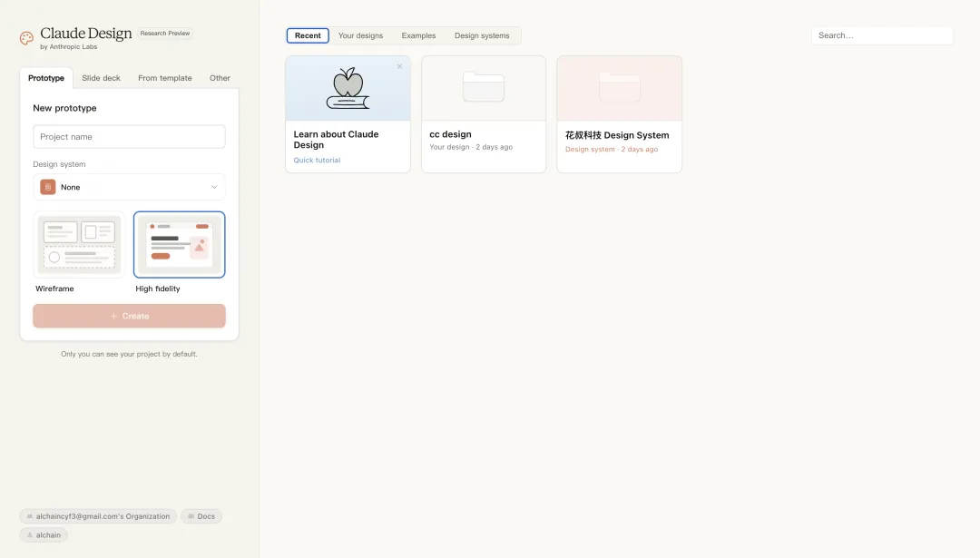Viewport: 980px width, 558px height.
Task: Select the Wireframe fidelity option
Action: (79, 245)
